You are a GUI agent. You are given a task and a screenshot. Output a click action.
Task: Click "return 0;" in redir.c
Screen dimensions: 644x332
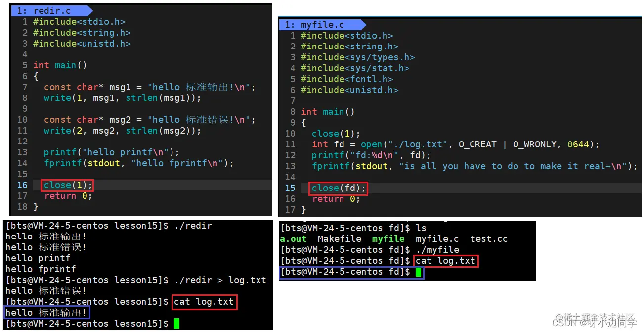coord(68,196)
